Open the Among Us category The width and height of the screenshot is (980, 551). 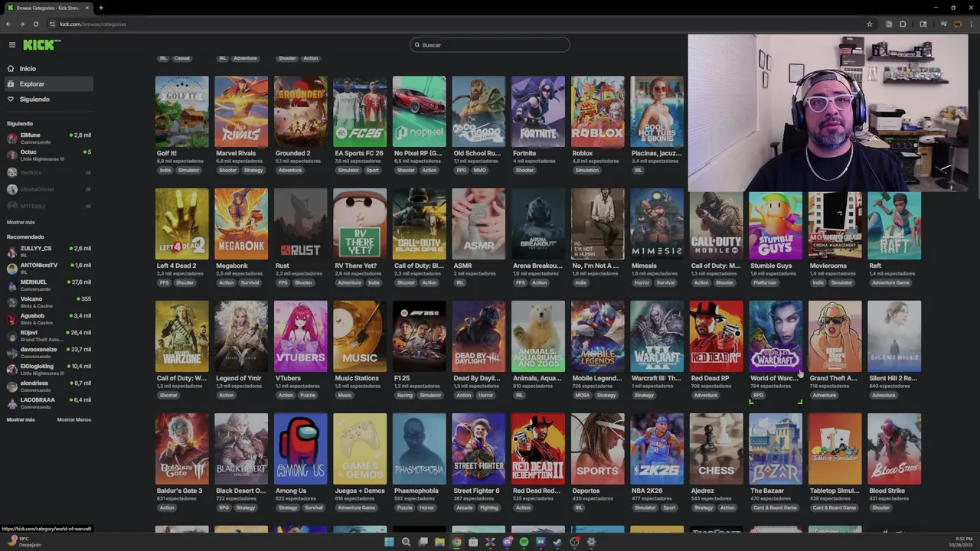coord(301,449)
